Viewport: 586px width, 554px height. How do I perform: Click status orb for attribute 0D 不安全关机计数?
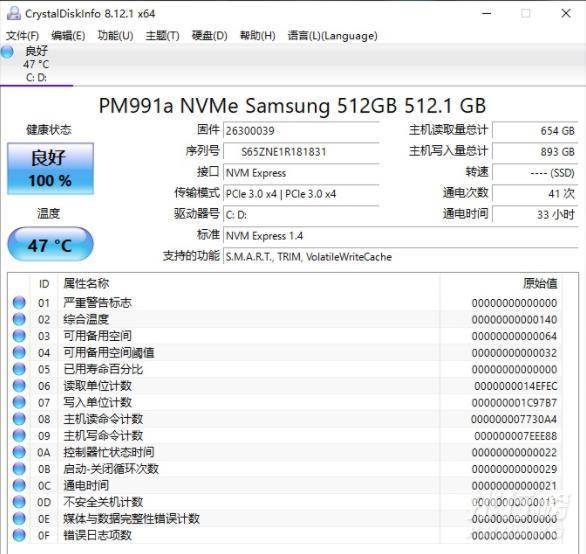click(x=19, y=502)
